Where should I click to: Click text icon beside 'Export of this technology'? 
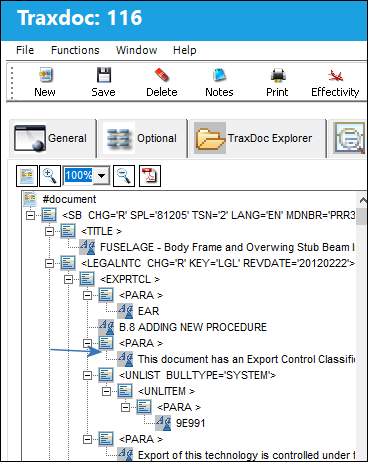[125, 455]
